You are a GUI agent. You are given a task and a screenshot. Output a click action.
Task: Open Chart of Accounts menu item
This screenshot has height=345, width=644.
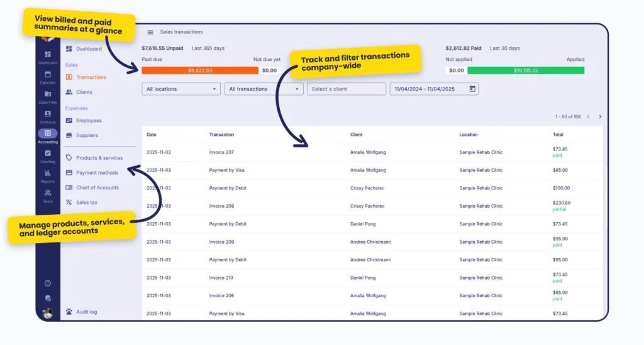point(97,188)
